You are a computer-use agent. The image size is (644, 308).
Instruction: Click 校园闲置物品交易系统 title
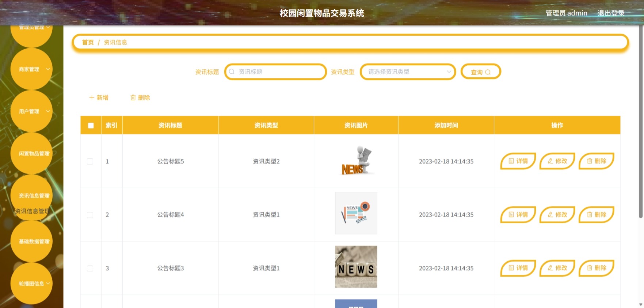[322, 13]
